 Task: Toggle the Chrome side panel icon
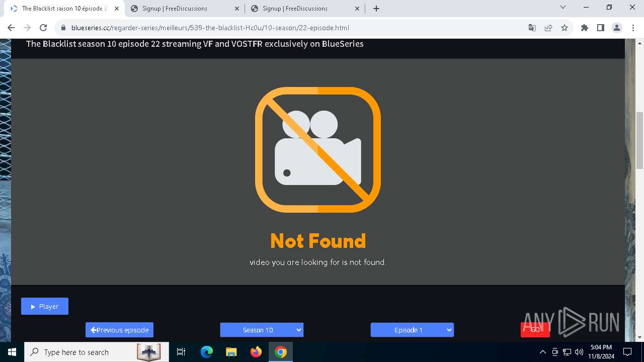point(601,28)
